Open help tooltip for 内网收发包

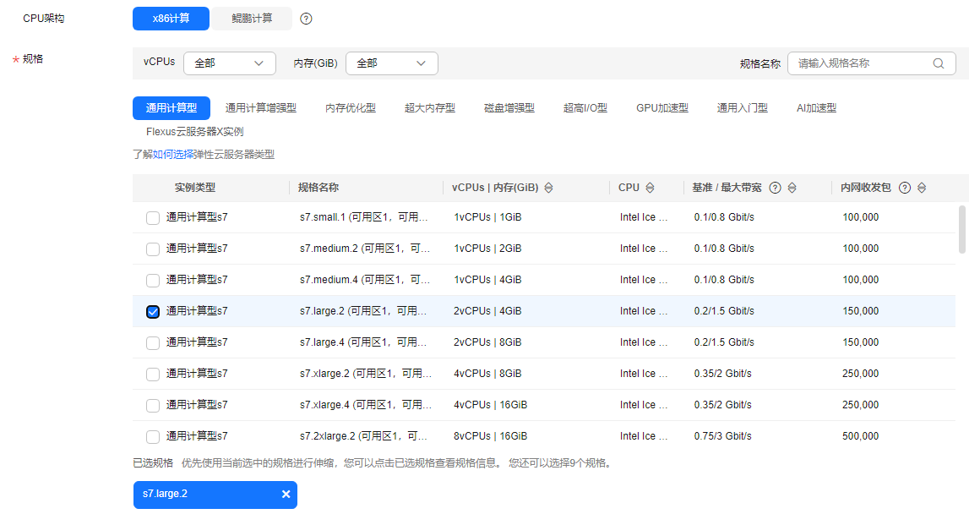[905, 188]
